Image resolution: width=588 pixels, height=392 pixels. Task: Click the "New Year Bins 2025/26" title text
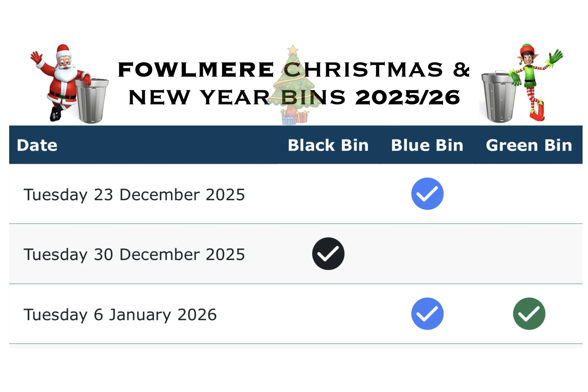coord(294,98)
